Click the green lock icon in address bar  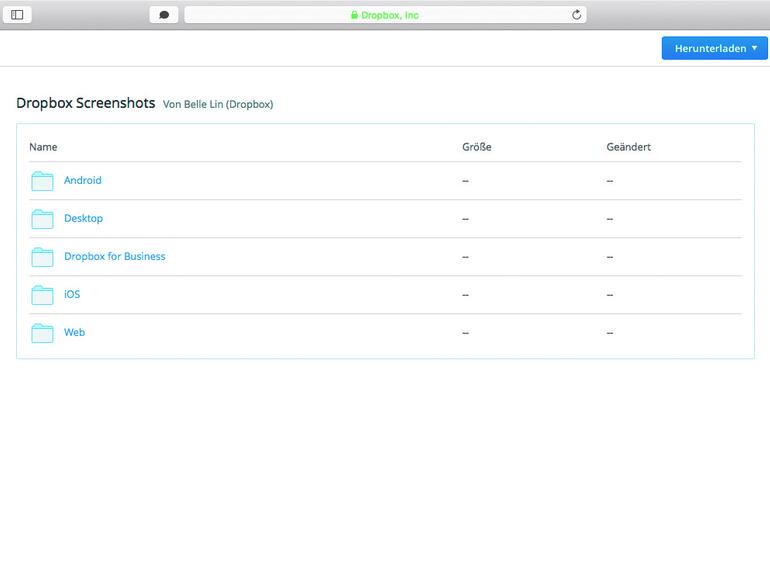(x=354, y=15)
